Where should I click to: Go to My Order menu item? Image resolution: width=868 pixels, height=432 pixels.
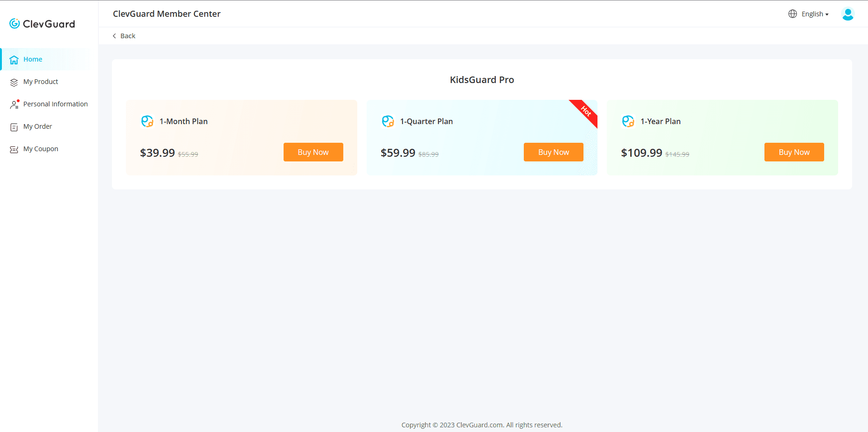[x=38, y=126]
